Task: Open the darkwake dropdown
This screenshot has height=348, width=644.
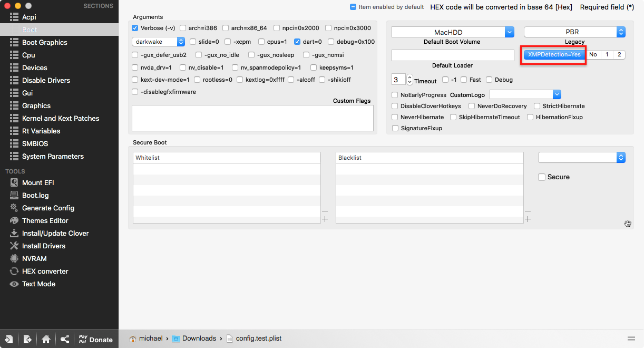Action: 159,42
